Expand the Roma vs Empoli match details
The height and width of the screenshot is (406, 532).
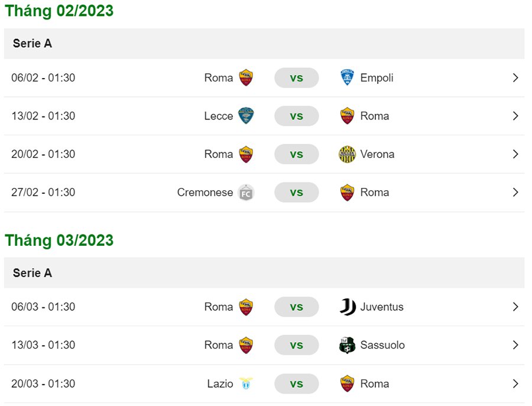tap(514, 77)
